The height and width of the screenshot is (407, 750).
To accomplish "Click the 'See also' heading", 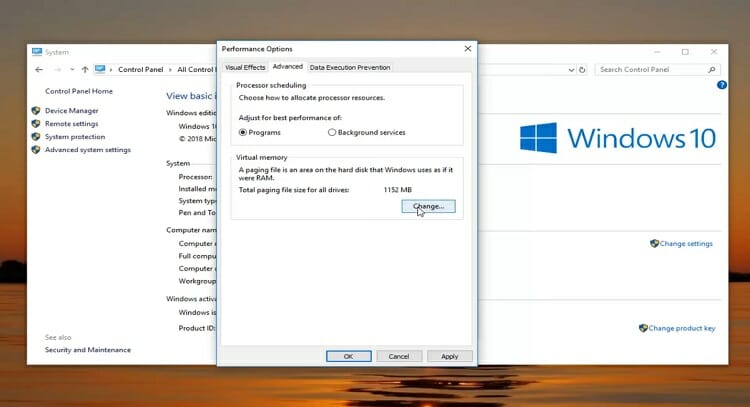I will tap(58, 337).
